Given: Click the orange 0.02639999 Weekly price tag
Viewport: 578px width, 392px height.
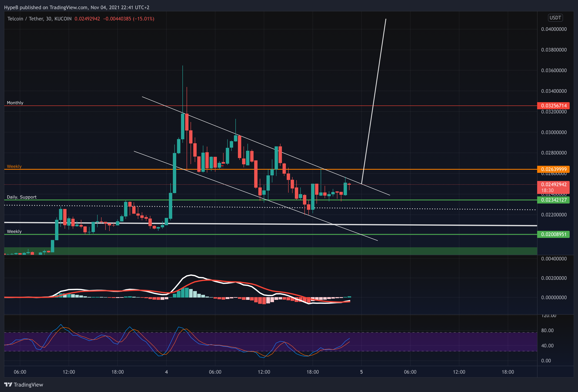Looking at the screenshot, I should tap(554, 169).
